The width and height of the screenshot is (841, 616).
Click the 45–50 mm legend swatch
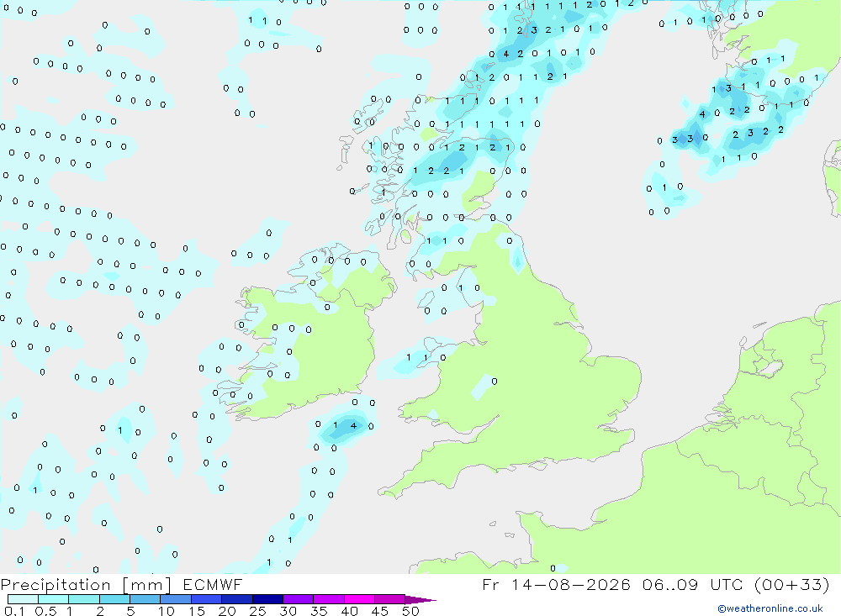(x=389, y=599)
